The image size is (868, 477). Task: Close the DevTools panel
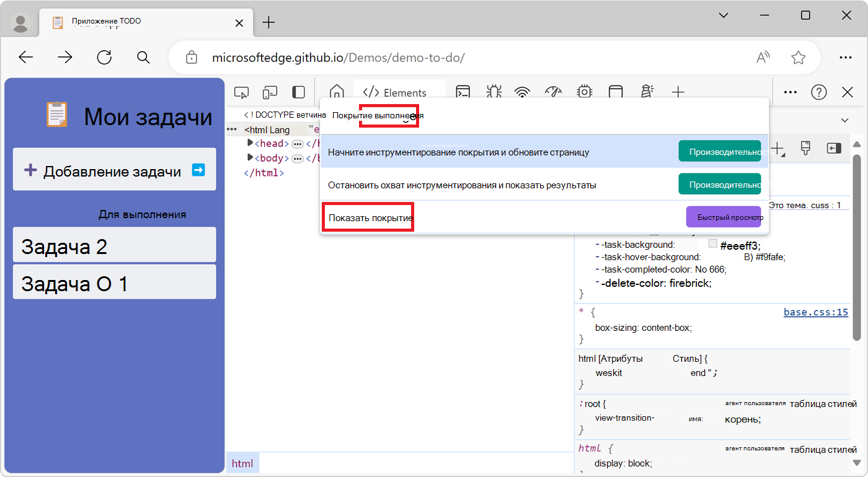tap(848, 92)
